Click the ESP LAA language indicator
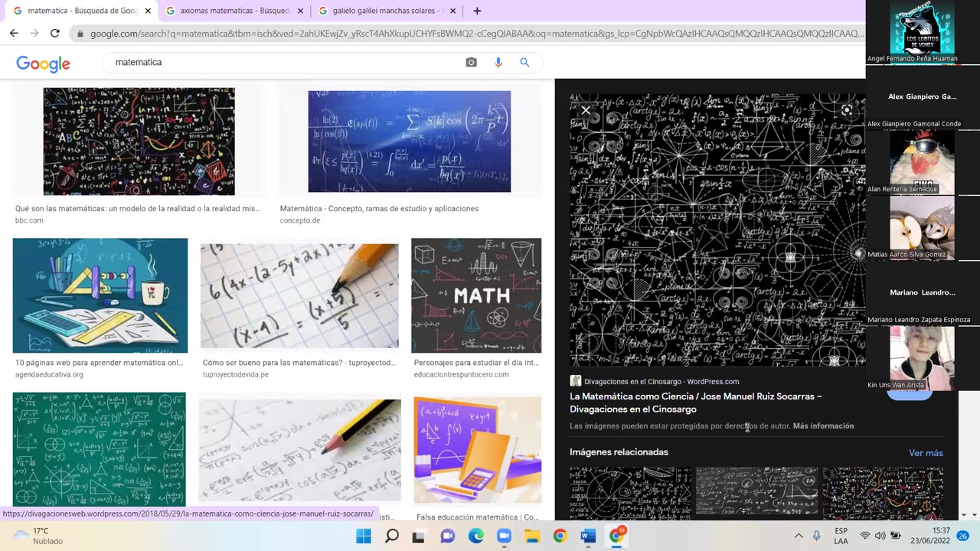 point(841,536)
